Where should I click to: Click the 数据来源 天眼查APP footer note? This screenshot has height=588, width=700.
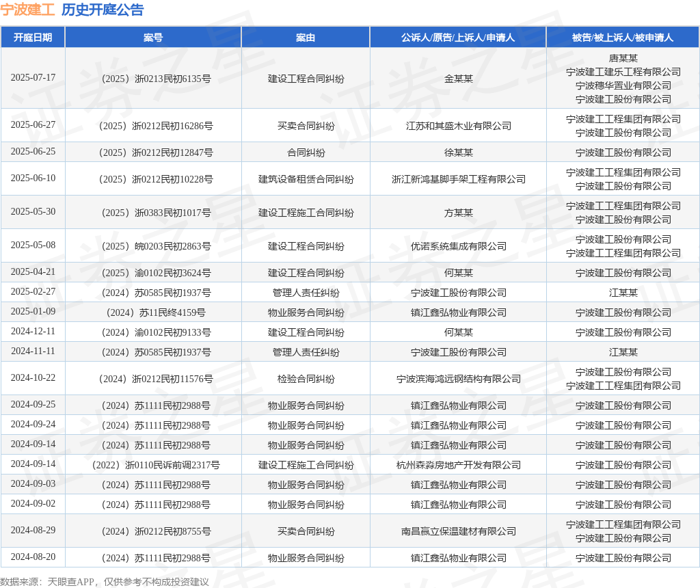pos(105,582)
